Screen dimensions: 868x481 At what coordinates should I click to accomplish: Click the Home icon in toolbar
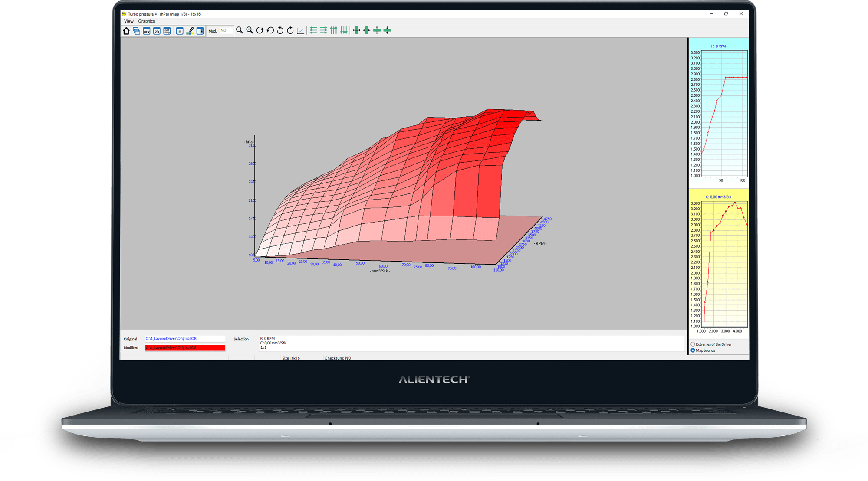pyautogui.click(x=126, y=31)
